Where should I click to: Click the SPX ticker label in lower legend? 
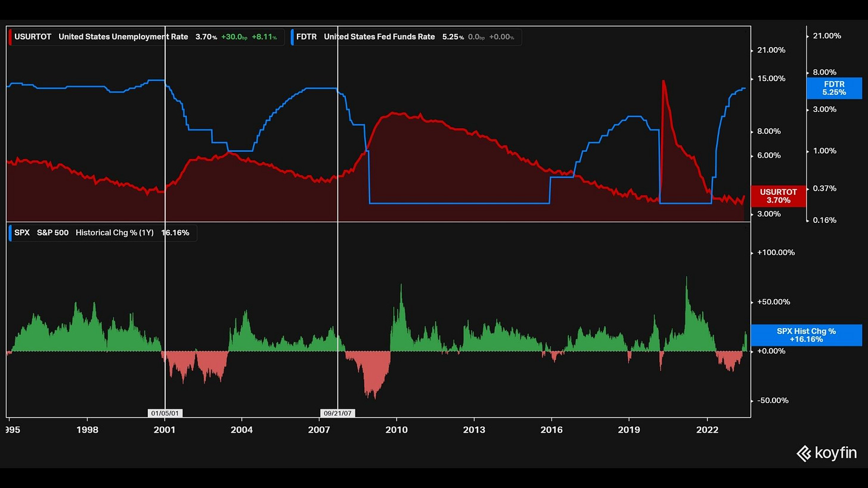pos(22,233)
